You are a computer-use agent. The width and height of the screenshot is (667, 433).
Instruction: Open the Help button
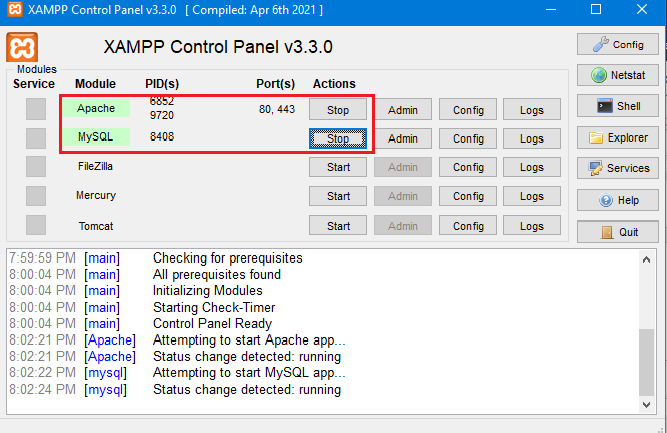[617, 200]
